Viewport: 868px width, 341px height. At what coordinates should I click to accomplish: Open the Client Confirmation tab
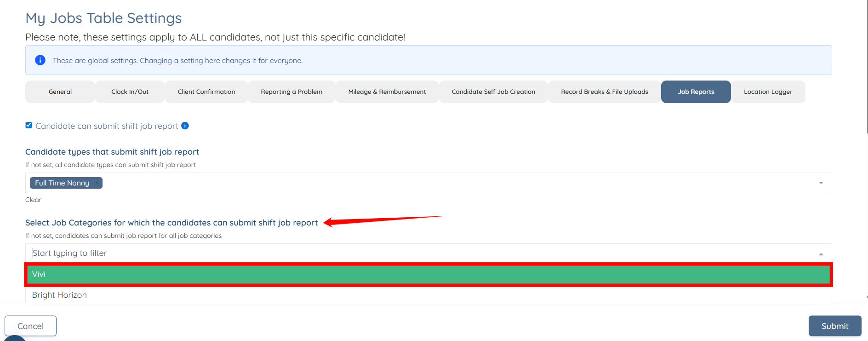pyautogui.click(x=206, y=92)
